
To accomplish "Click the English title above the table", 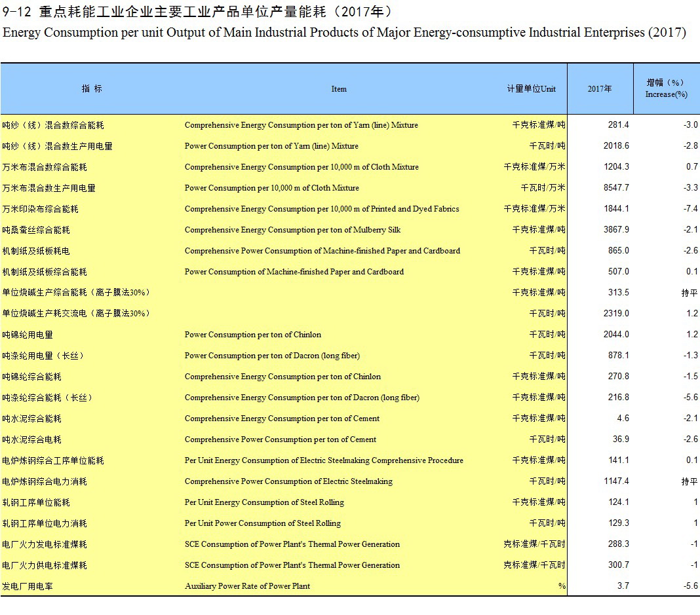I will pos(344,33).
